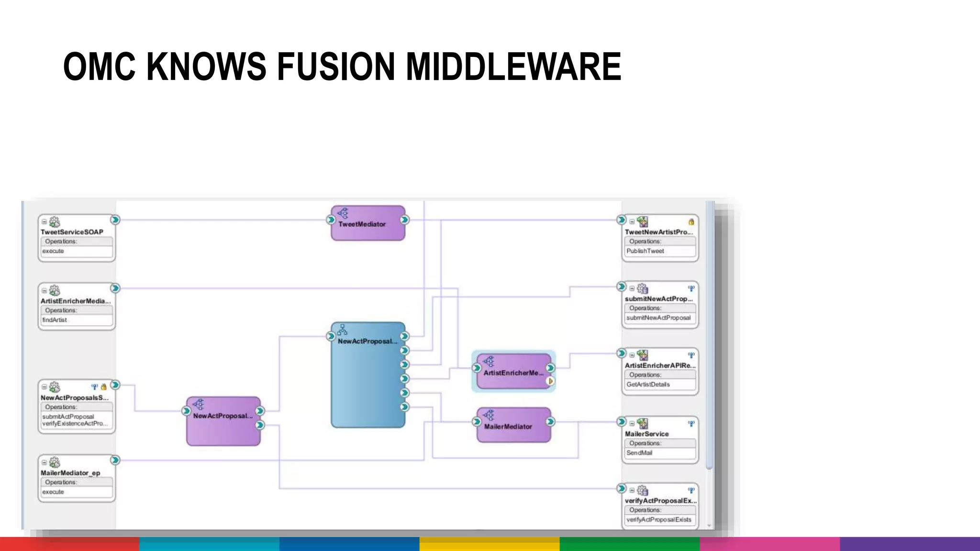
Task: Collapse the NewActProposalsS service box
Action: pos(44,387)
